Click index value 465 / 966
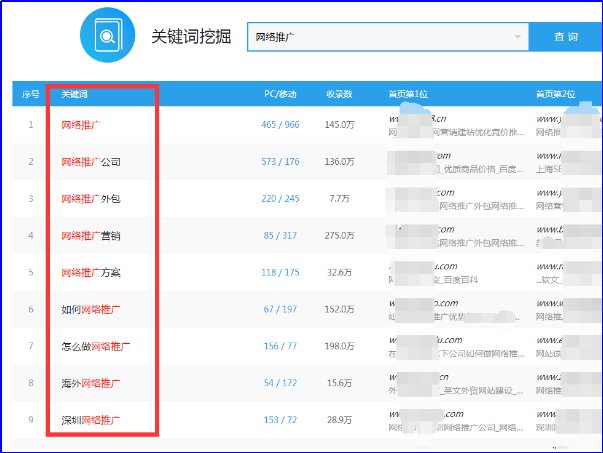The image size is (603, 453). coord(280,125)
